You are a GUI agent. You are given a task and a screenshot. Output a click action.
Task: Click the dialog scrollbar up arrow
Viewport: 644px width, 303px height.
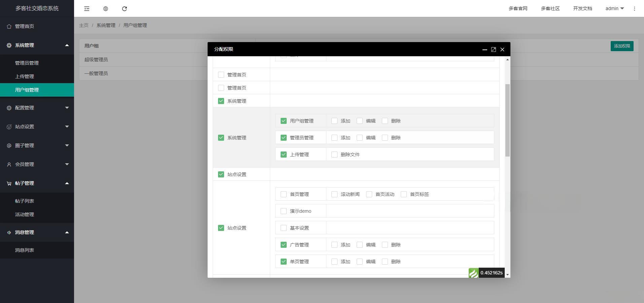[x=507, y=60]
